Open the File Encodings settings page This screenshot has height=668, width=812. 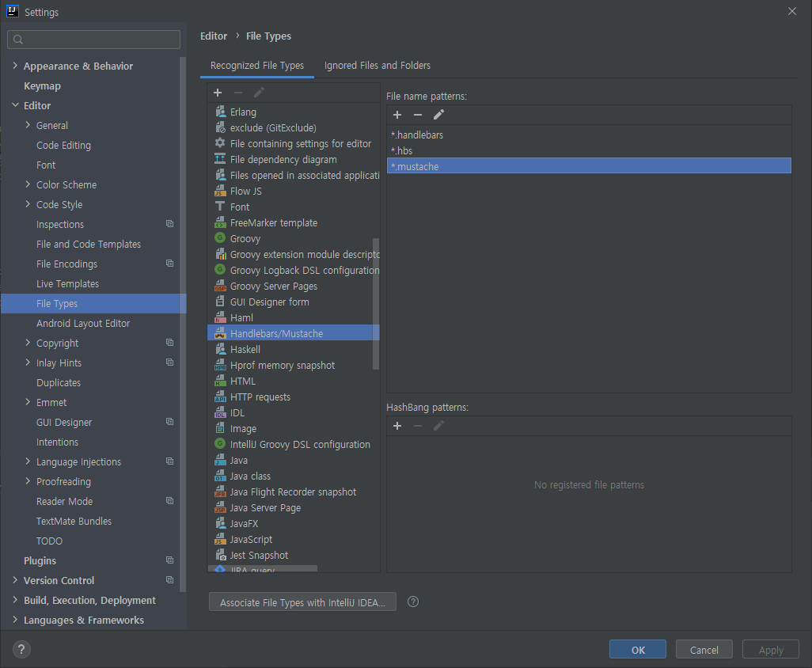[66, 264]
